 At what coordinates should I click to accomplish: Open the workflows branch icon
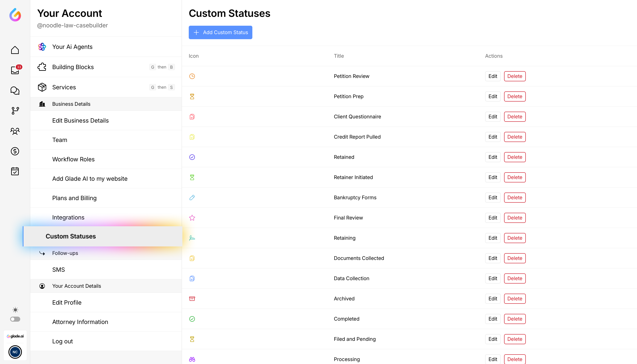click(x=15, y=111)
